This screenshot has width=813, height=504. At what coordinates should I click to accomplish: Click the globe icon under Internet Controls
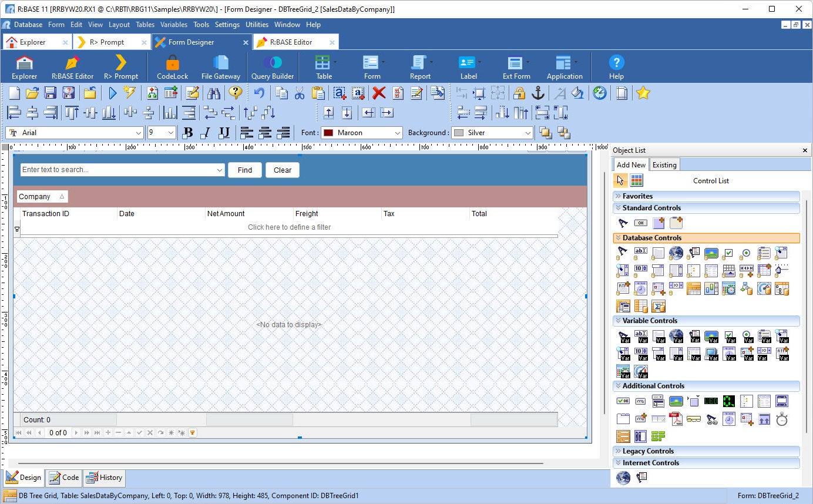[623, 478]
